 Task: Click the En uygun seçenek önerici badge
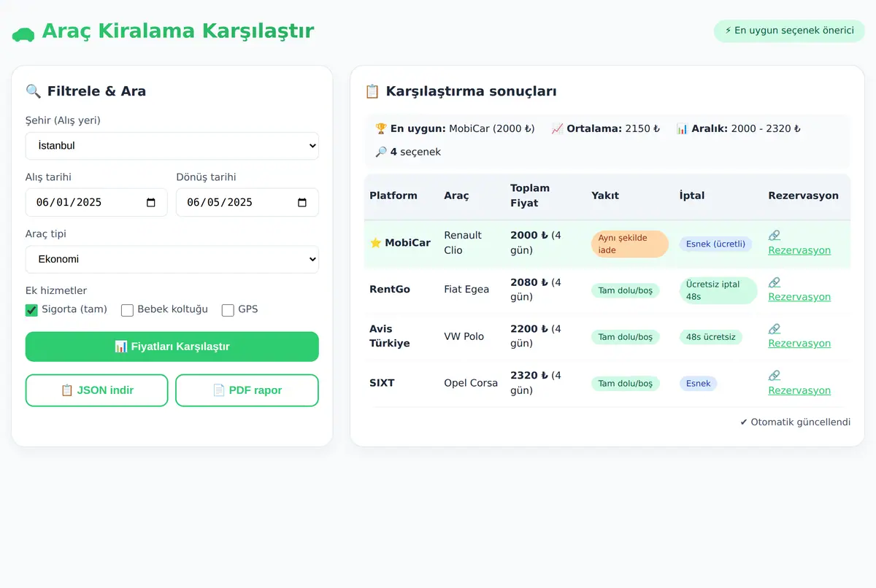[789, 31]
